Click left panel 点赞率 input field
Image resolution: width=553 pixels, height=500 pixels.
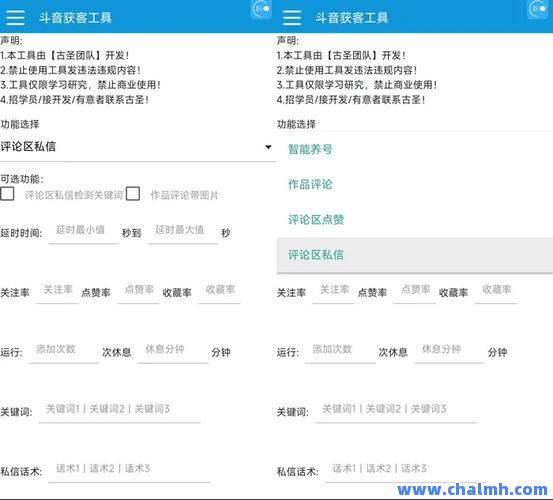[x=139, y=291]
